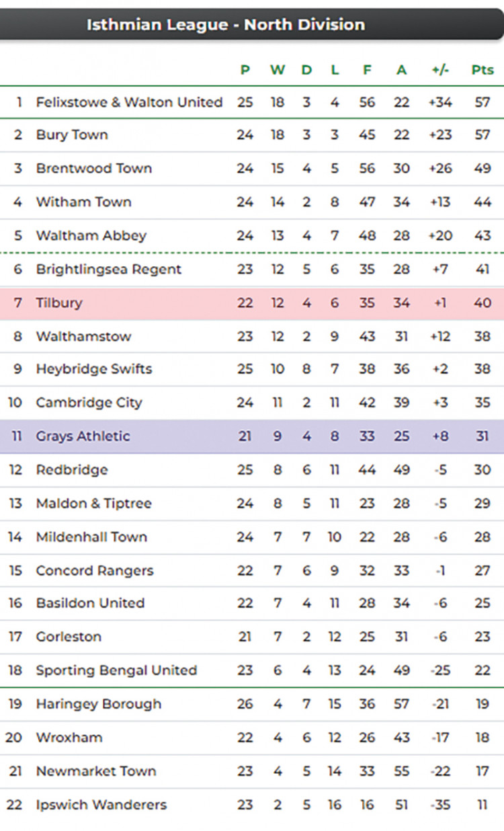Screen dimensions: 504x831
Task: Open Sporting Bengal United team entry
Action: click(116, 670)
